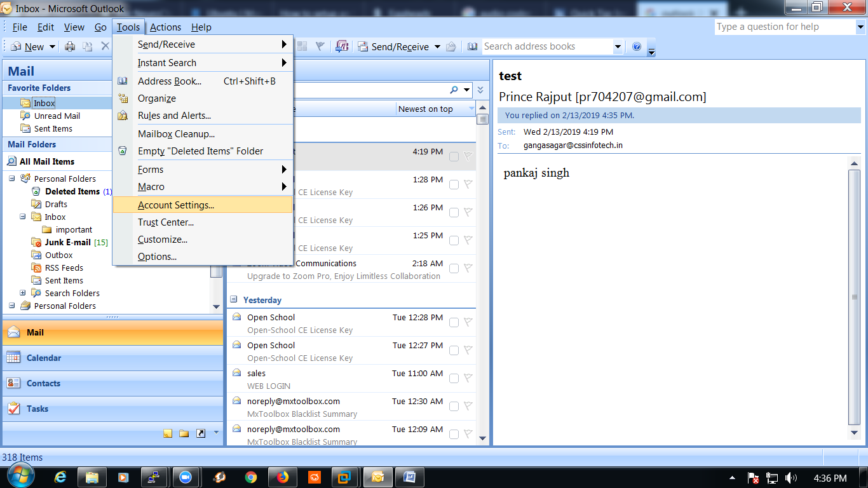
Task: Open the Folder List icon in navigation pane
Action: (184, 433)
